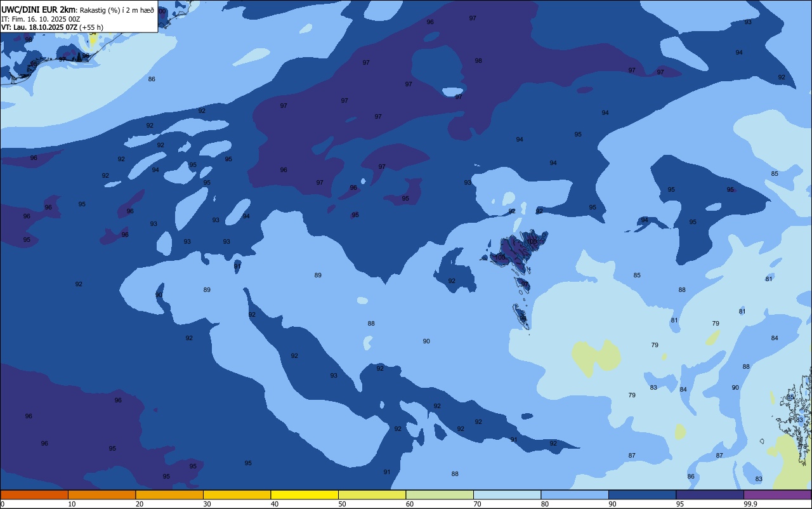Screen dimensions: 812x509
Task: Click the legend tick label '40'
Action: (275, 504)
